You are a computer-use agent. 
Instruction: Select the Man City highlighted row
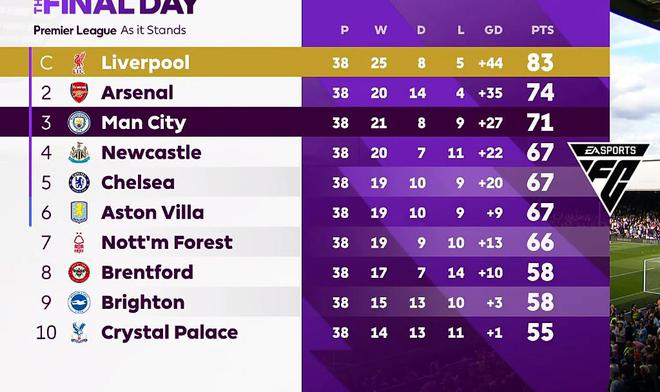coord(305,122)
